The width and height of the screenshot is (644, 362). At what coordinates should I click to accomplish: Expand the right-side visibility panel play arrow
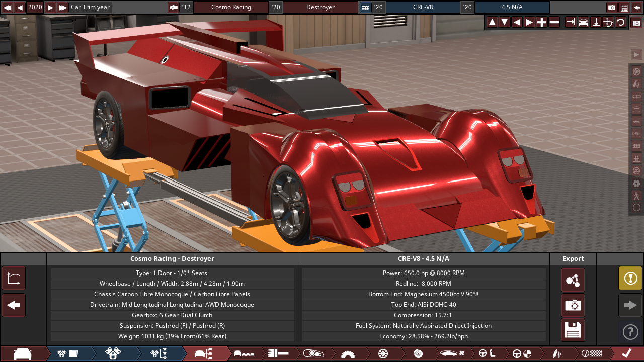[636, 54]
